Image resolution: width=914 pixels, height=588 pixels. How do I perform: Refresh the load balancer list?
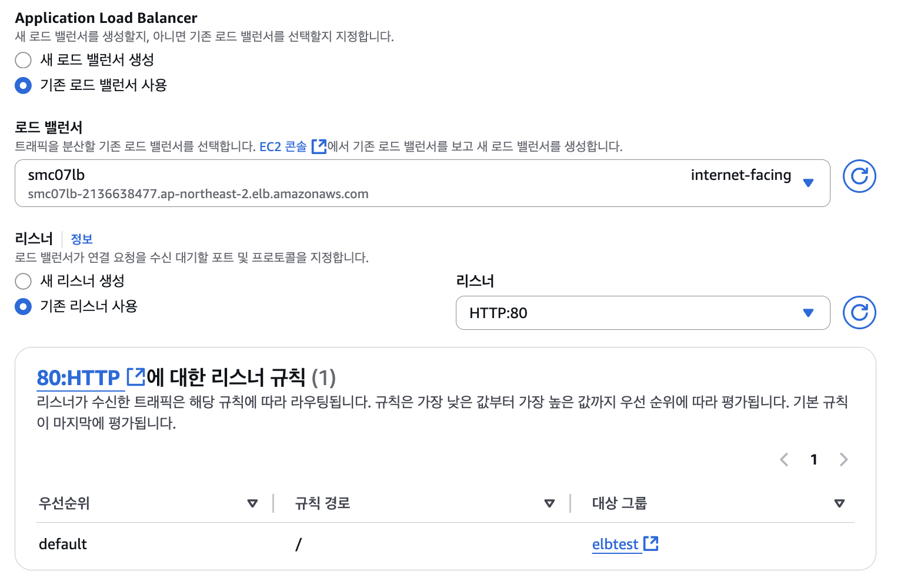point(859,176)
